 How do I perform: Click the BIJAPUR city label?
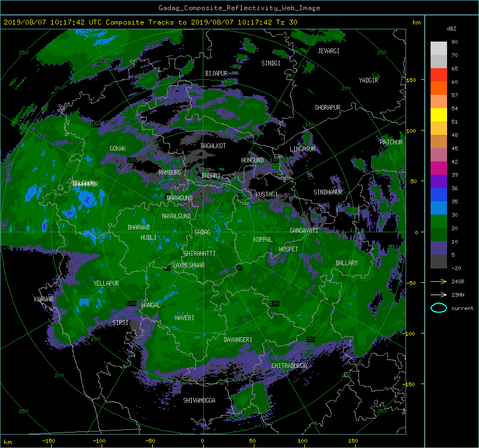pyautogui.click(x=216, y=74)
